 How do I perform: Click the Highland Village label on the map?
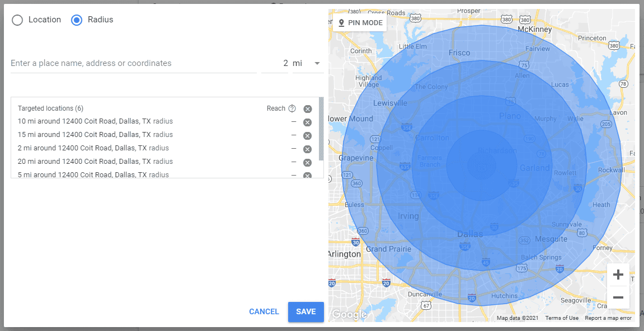368,81
